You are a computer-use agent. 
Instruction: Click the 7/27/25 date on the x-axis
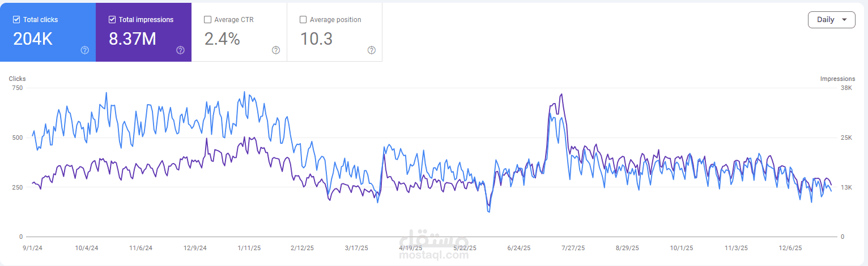click(x=573, y=248)
